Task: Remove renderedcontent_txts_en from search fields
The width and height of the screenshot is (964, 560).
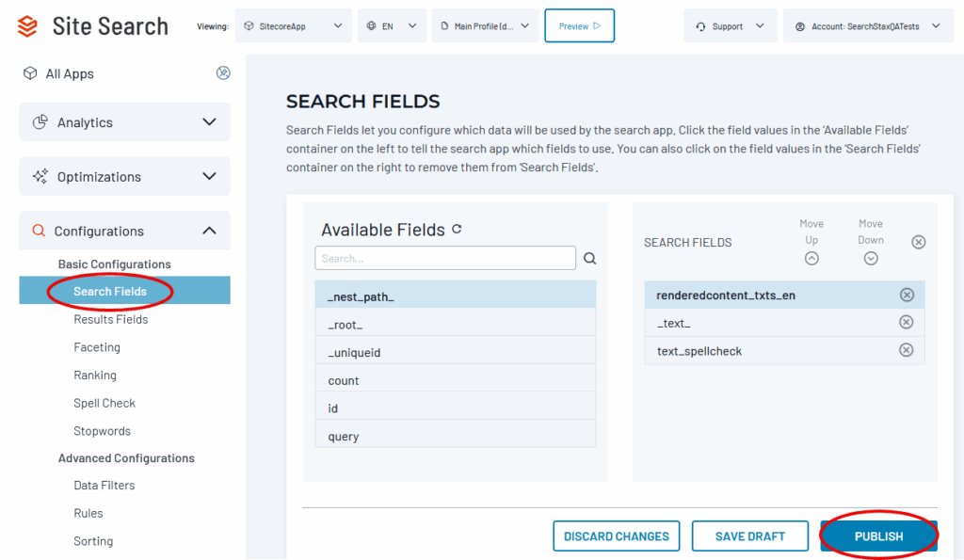Action: (x=907, y=295)
